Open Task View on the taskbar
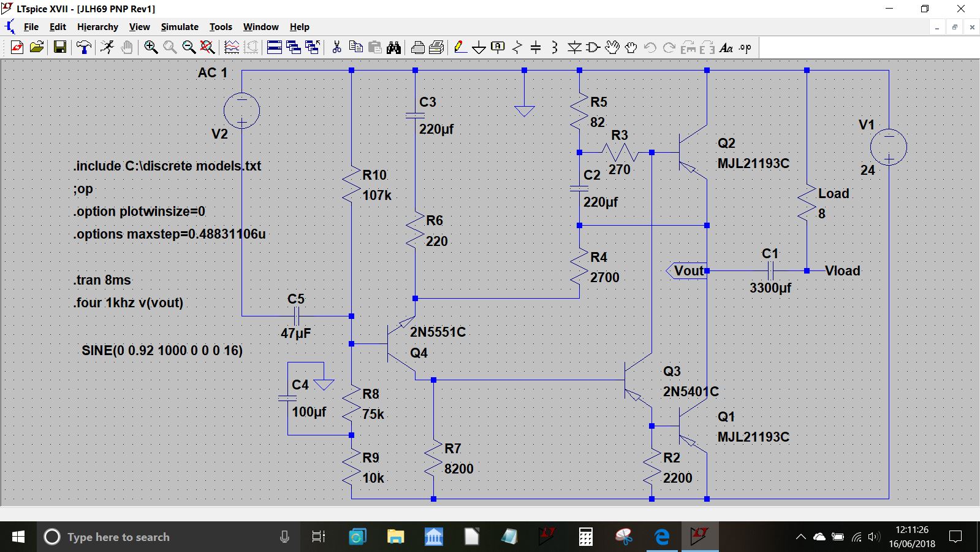The width and height of the screenshot is (980, 552). [x=318, y=537]
